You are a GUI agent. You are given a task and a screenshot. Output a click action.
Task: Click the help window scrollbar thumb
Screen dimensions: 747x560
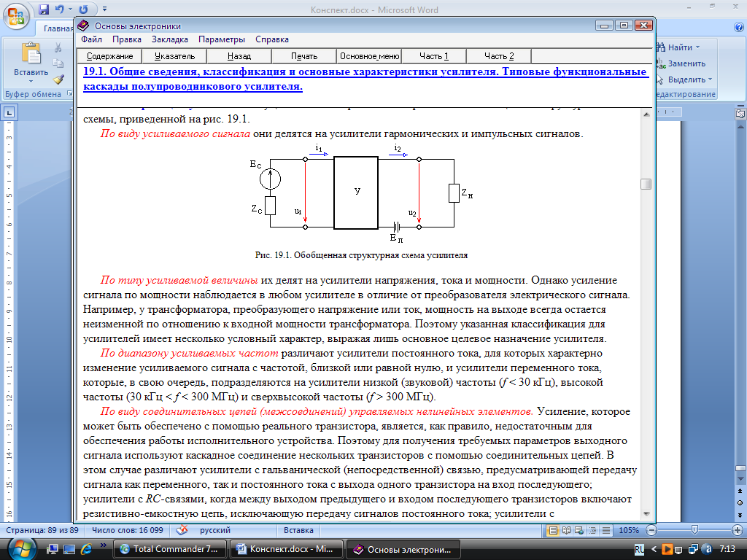pyautogui.click(x=646, y=184)
